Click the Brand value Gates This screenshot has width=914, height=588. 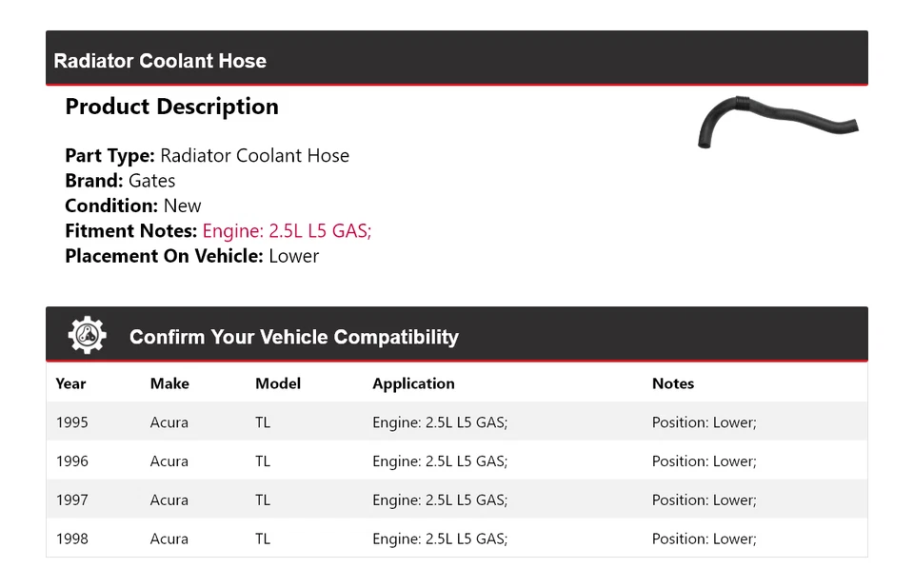152,181
